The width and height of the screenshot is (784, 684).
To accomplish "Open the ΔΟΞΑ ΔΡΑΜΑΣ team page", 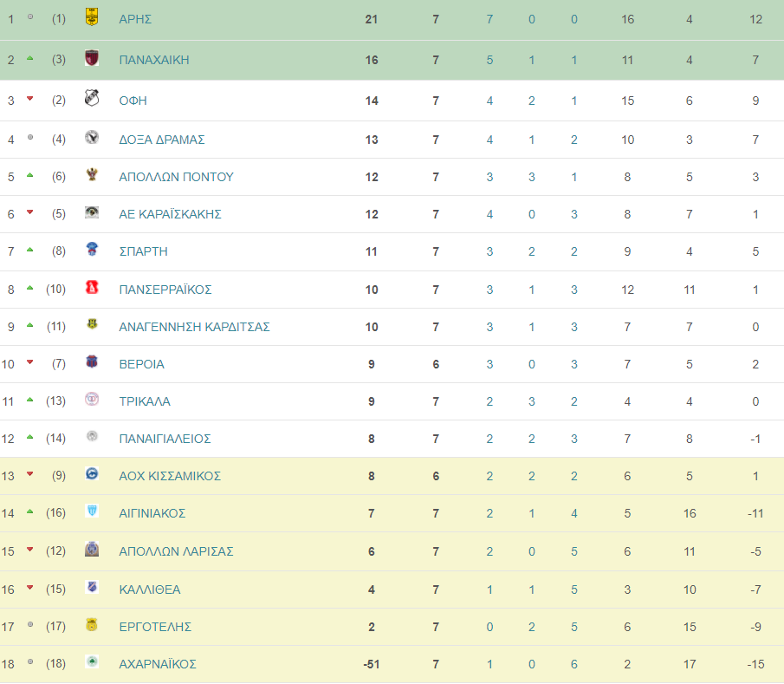I will click(x=161, y=140).
